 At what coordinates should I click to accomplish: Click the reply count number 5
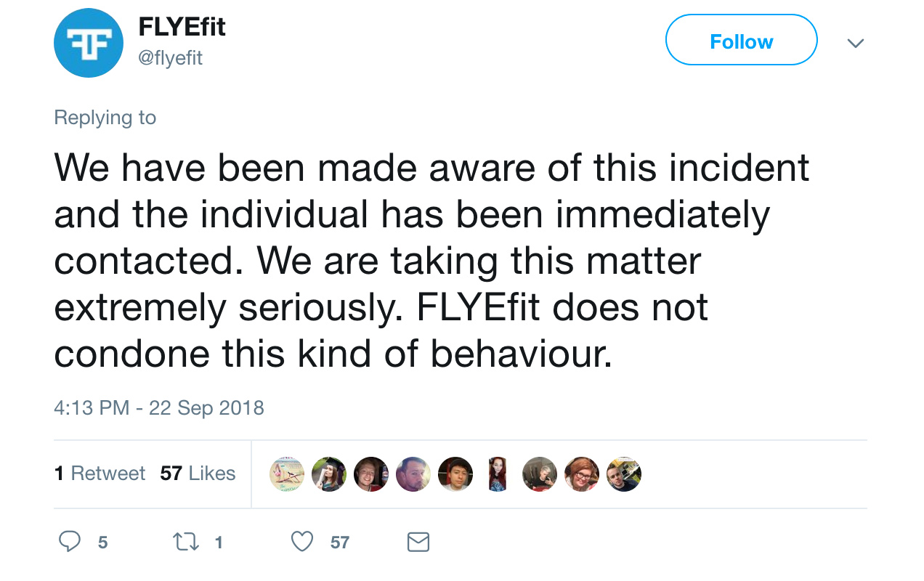[x=102, y=543]
